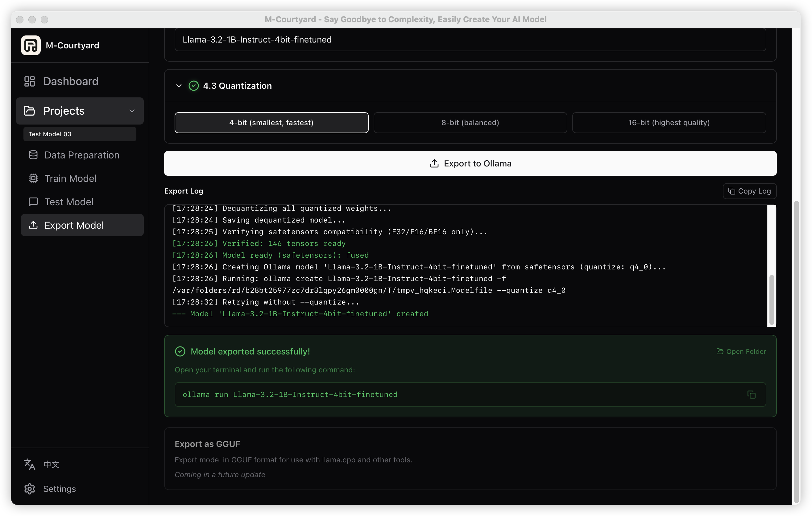Click the Dashboard grid icon
The image size is (812, 516).
(30, 81)
